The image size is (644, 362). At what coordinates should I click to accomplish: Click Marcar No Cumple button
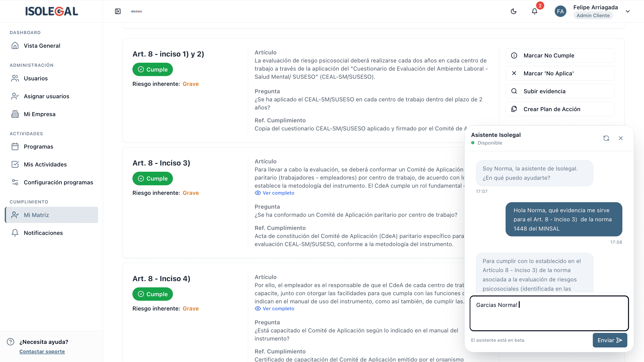pyautogui.click(x=560, y=55)
